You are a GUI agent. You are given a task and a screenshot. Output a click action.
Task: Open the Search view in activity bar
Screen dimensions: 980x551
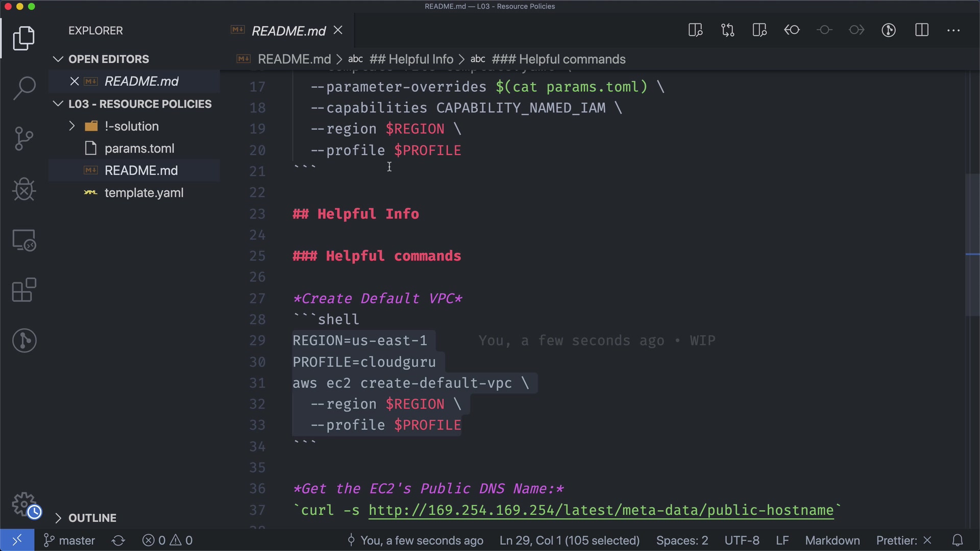click(24, 88)
